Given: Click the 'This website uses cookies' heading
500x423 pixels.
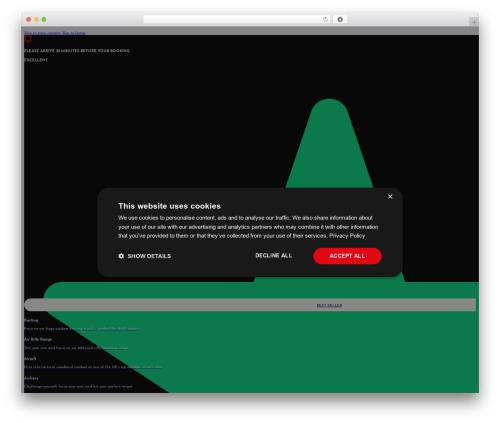Looking at the screenshot, I should pyautogui.click(x=169, y=206).
